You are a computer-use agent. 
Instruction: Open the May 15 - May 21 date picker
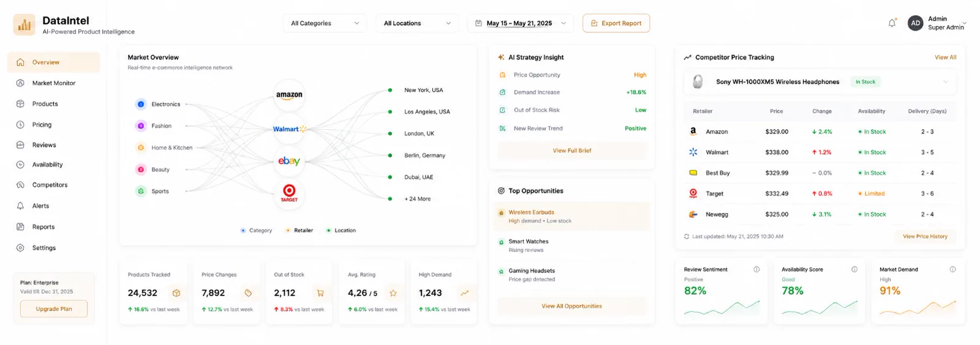coord(520,23)
